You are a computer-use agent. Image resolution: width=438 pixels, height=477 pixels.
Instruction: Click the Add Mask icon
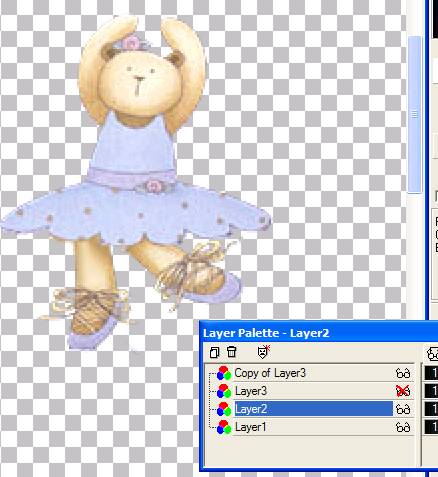pyautogui.click(x=264, y=352)
